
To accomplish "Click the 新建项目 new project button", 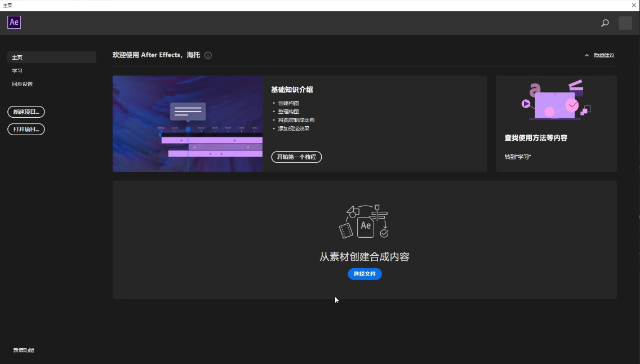I will [x=26, y=112].
